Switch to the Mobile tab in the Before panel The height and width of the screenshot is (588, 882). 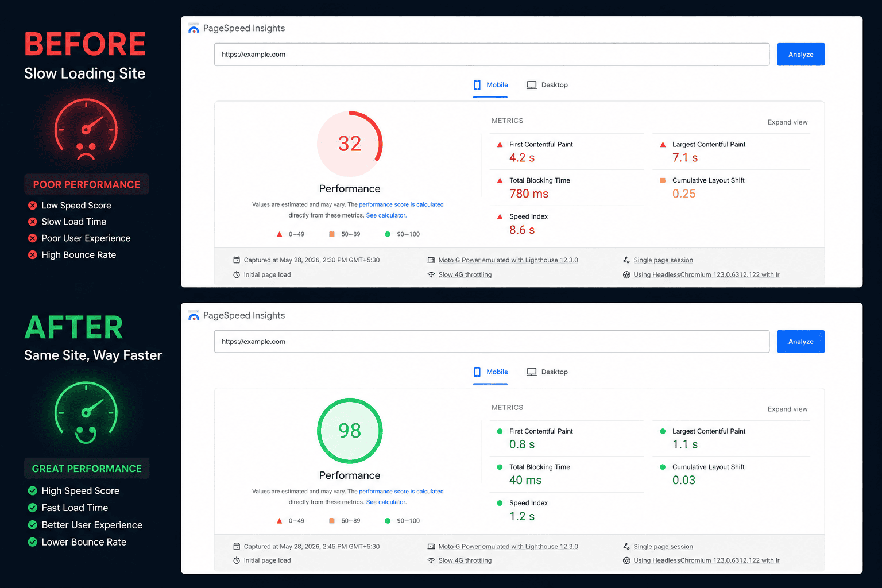490,85
